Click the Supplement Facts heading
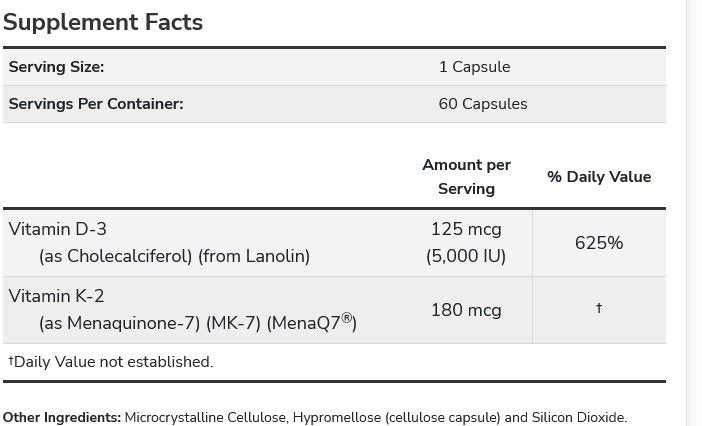Screen dimensions: 702x426 pyautogui.click(x=103, y=22)
